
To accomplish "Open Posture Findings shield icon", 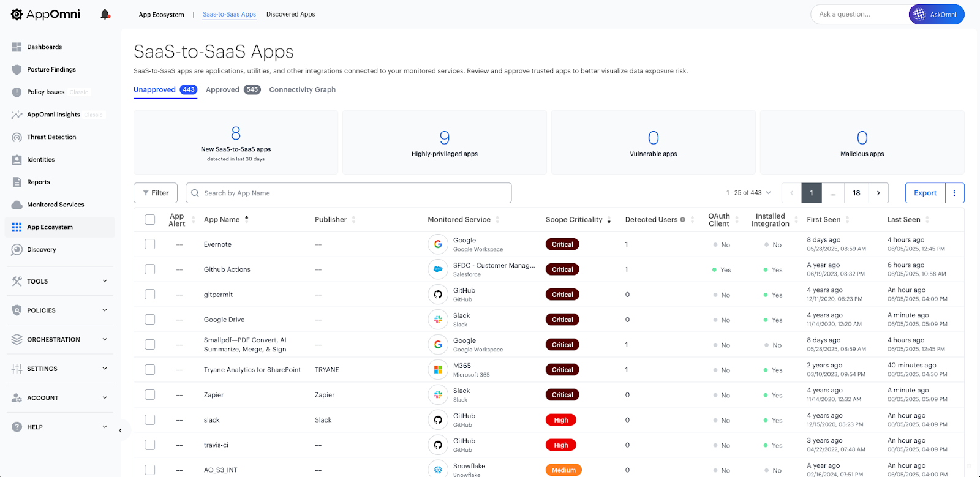I will 17,70.
